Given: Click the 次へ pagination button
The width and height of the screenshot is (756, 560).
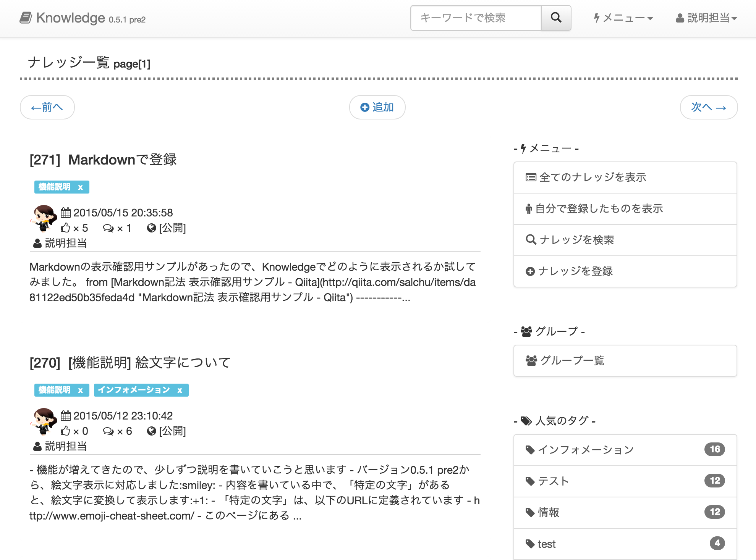Looking at the screenshot, I should 709,107.
